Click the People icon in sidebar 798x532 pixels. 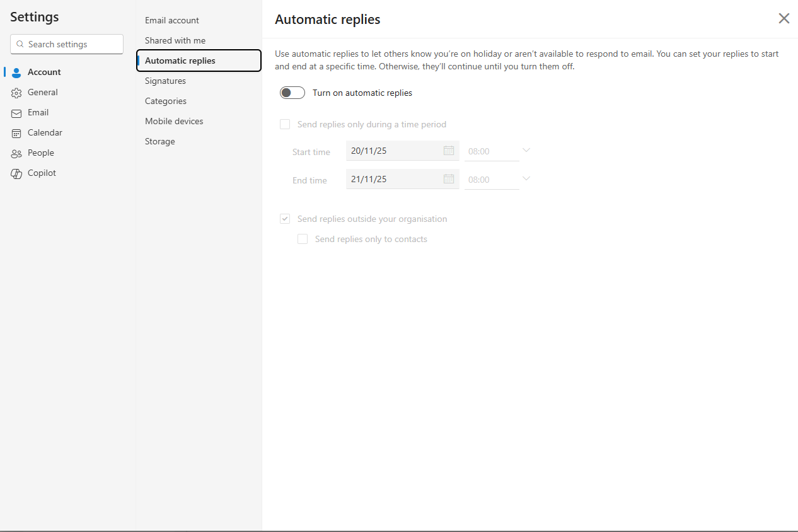point(16,153)
